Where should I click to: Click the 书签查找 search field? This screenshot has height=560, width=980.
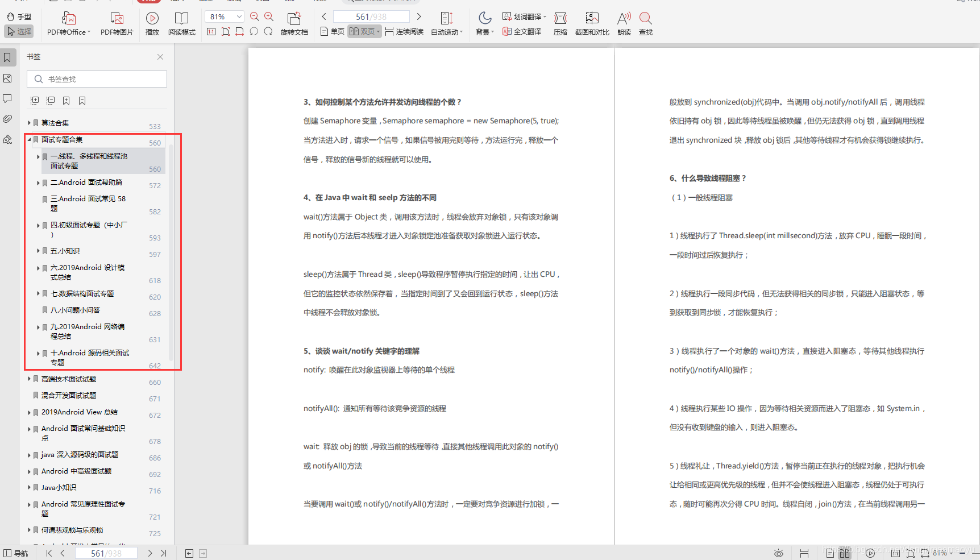(x=97, y=79)
